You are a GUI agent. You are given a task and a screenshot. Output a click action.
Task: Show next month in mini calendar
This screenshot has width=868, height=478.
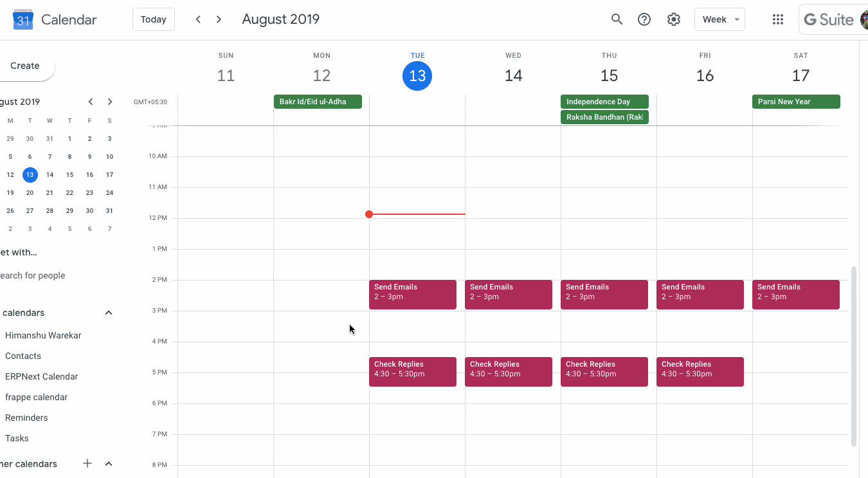tap(110, 102)
